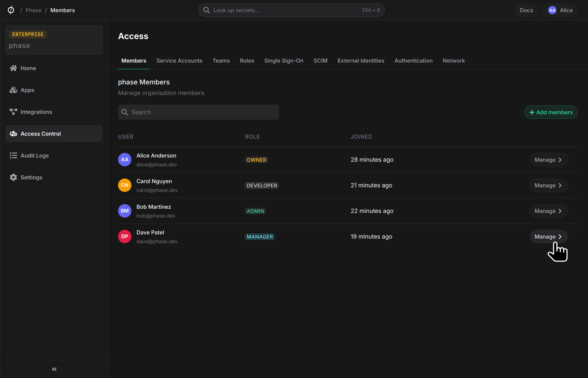Click carol@phase.dev email

pos(157,190)
